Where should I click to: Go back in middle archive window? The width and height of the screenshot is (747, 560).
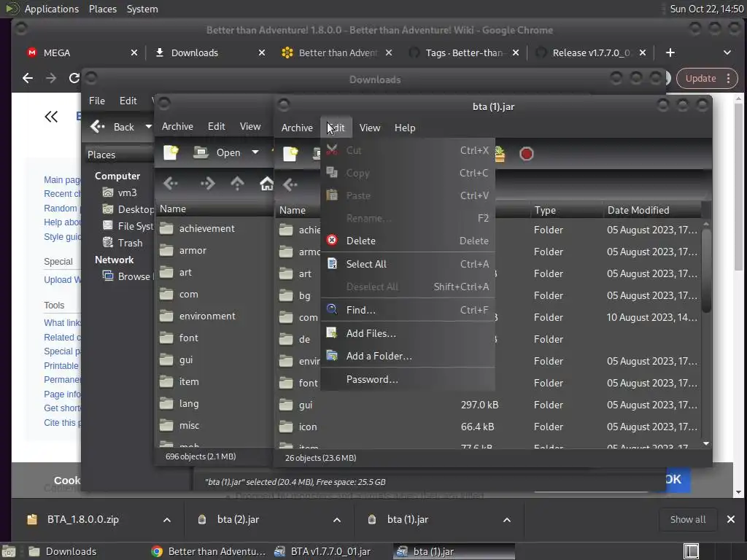[x=171, y=183]
